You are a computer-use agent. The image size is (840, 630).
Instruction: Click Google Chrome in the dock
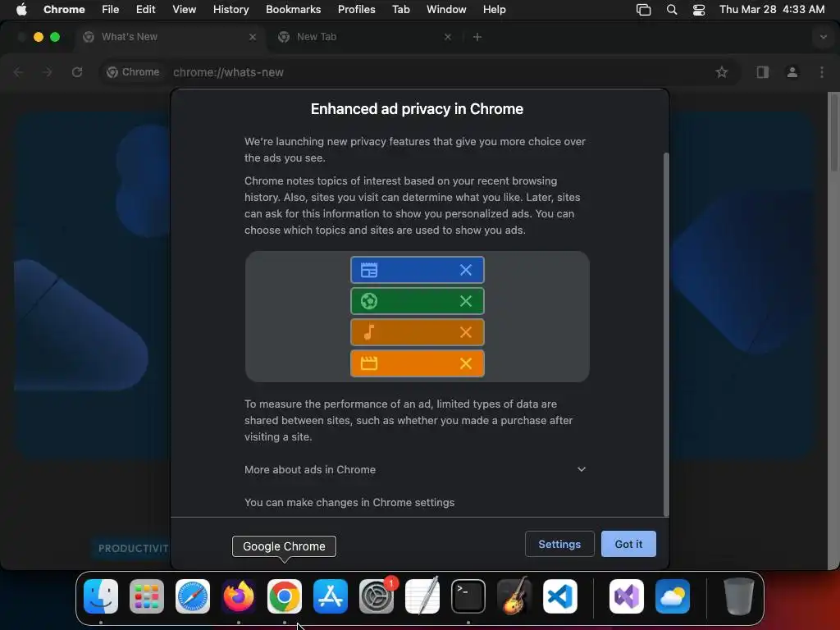click(x=285, y=596)
